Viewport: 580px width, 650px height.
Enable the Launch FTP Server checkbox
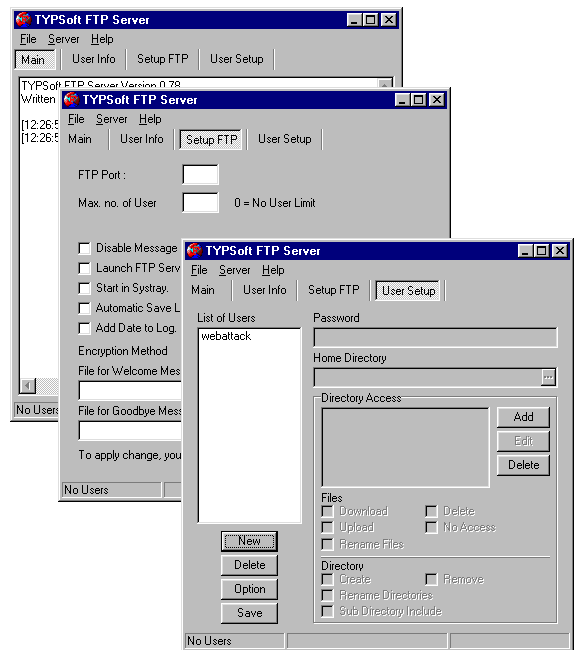[x=84, y=268]
